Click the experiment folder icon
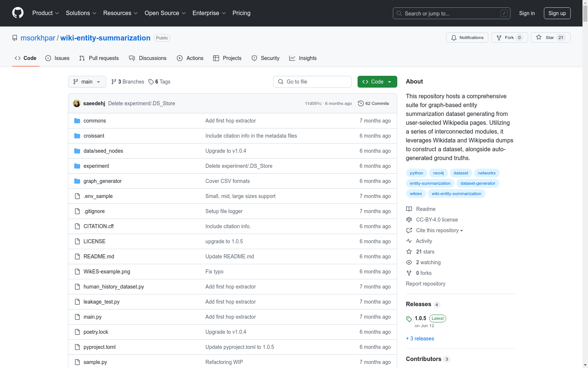This screenshot has height=368, width=588. pos(77,166)
